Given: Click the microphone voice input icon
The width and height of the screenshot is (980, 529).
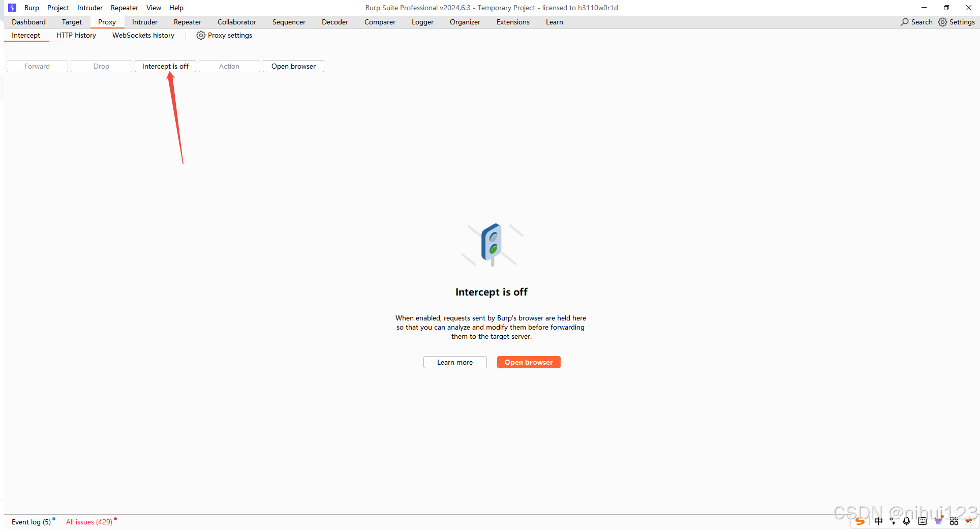Looking at the screenshot, I should click(906, 521).
